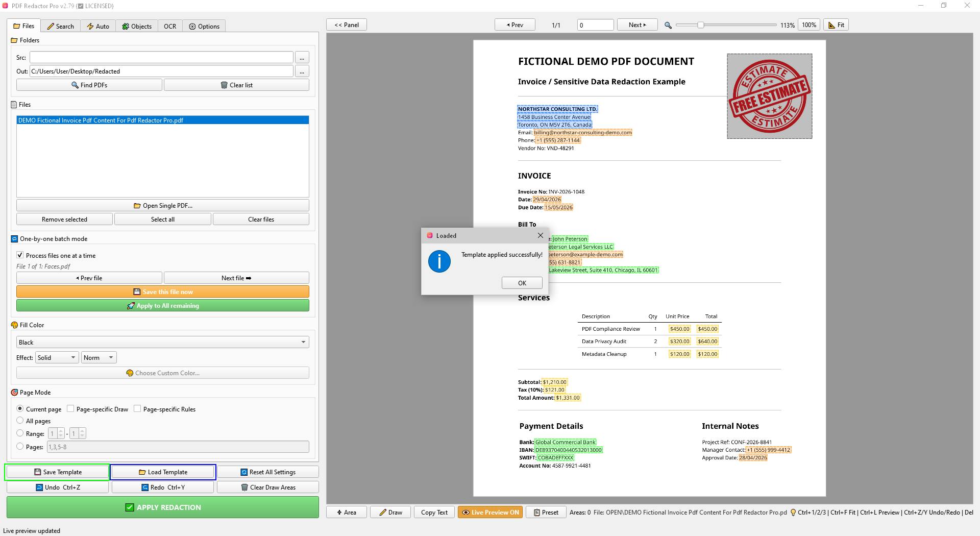Click the highlighted Global Commercial Bank text
This screenshot has height=536, width=980.
[x=566, y=442]
